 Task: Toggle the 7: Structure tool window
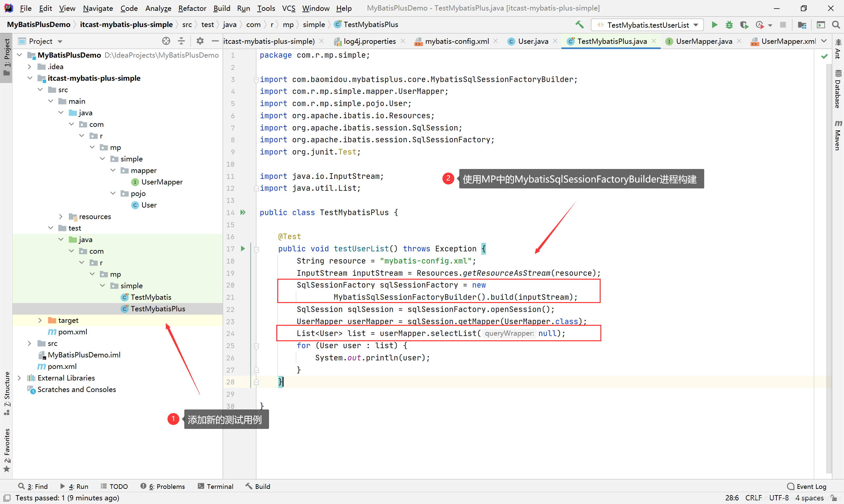pyautogui.click(x=7, y=393)
